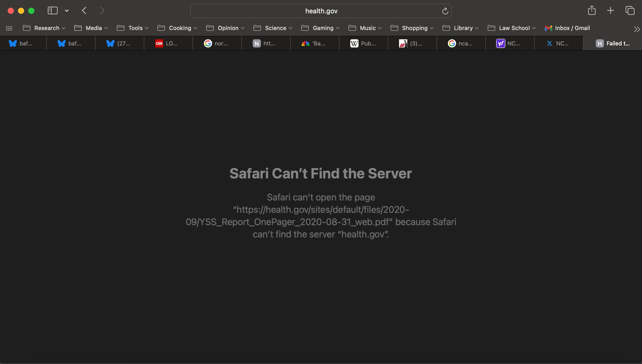Toggle the Safari sidebar icon
The image size is (642, 364).
(x=53, y=11)
